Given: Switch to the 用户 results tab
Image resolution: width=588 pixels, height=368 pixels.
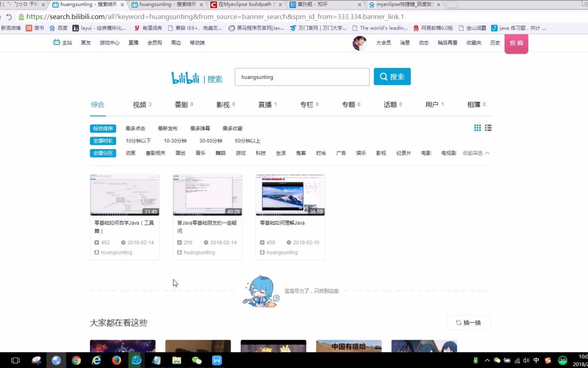Looking at the screenshot, I should (x=435, y=105).
